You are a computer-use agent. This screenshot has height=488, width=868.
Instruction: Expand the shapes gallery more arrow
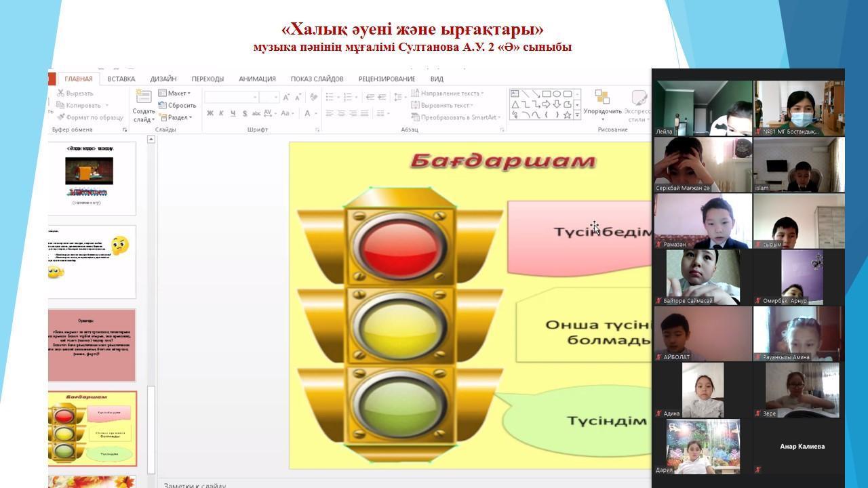pos(577,115)
